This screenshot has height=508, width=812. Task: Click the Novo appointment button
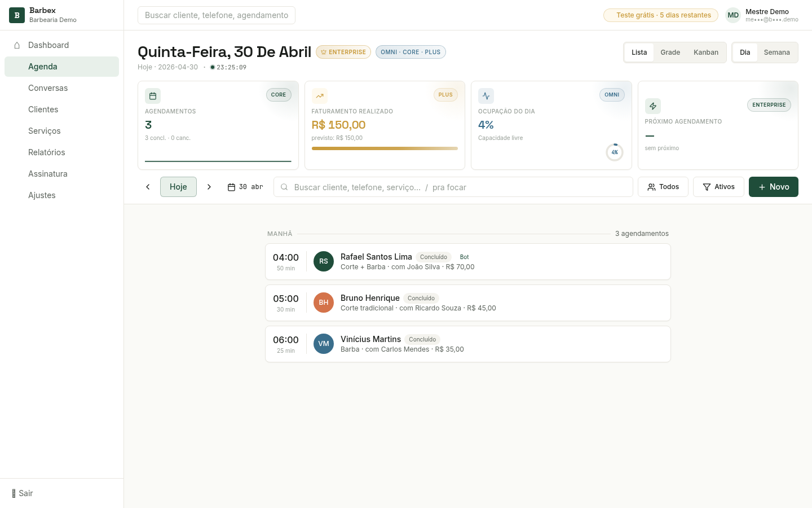pos(774,187)
